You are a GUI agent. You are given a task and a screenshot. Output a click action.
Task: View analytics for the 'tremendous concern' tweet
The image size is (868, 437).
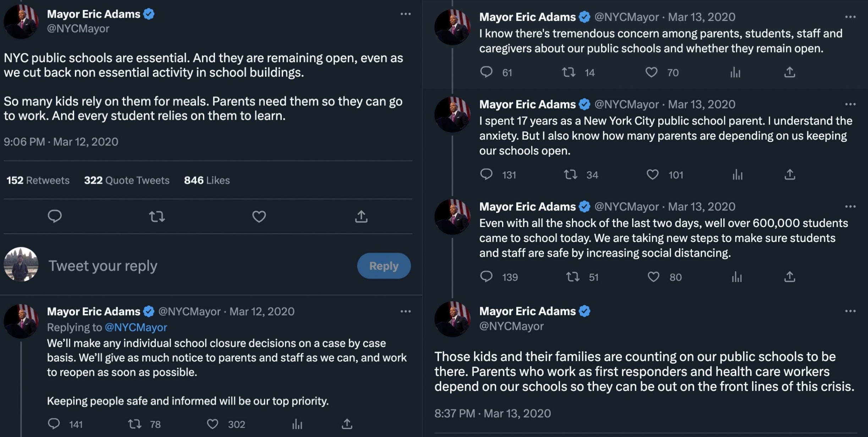(x=735, y=73)
